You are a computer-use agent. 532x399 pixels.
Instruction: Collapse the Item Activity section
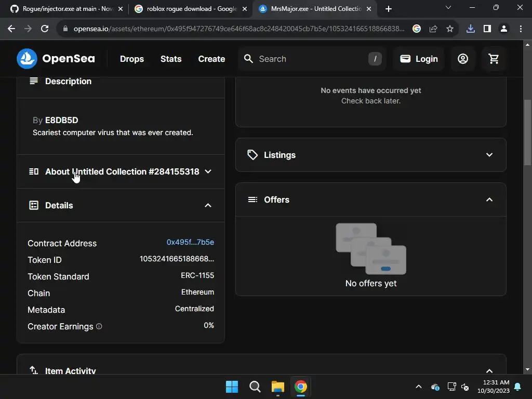[489, 371]
